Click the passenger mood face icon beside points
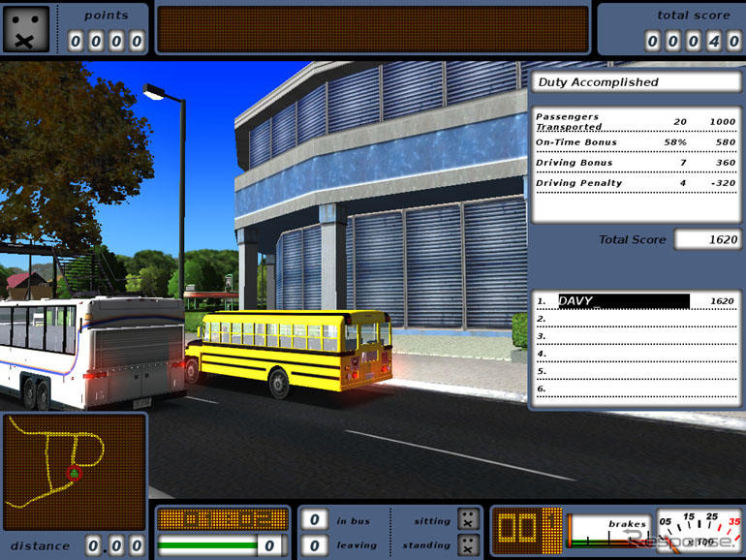Viewport: 746px width, 560px height. pyautogui.click(x=26, y=29)
